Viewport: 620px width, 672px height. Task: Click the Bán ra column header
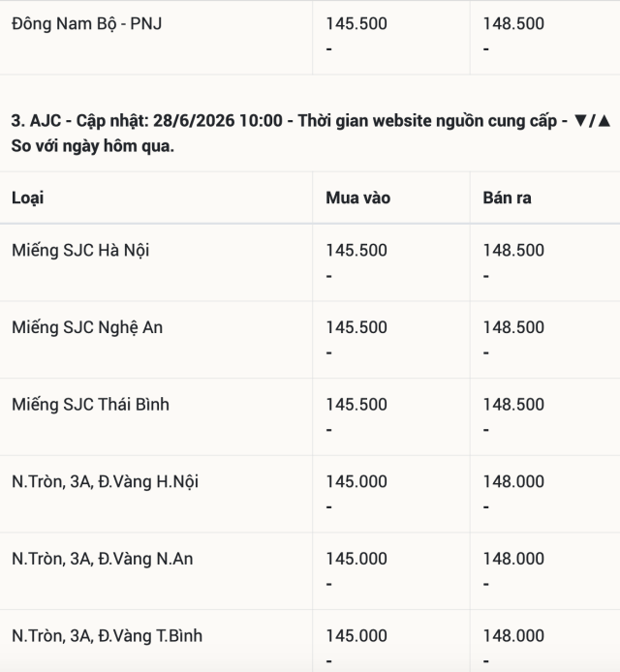pos(507,198)
